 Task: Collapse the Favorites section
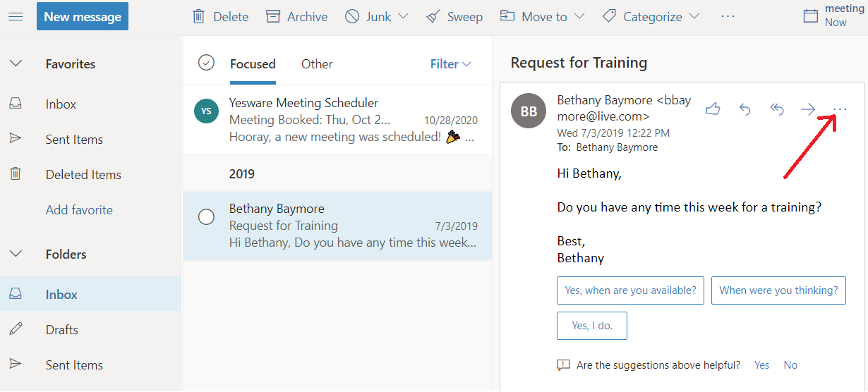coord(16,63)
